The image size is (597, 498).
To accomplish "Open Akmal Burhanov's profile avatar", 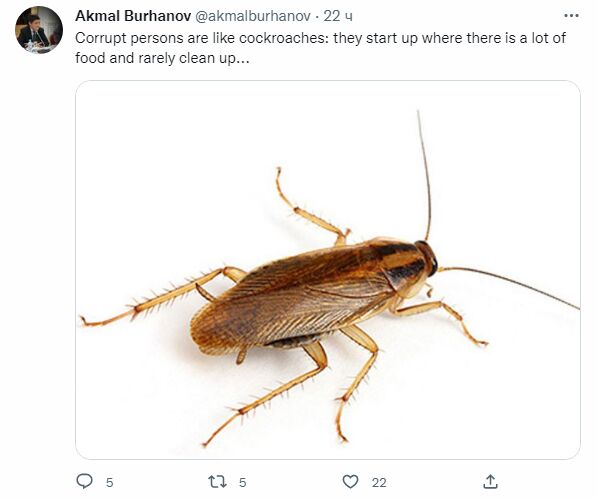I will (39, 30).
